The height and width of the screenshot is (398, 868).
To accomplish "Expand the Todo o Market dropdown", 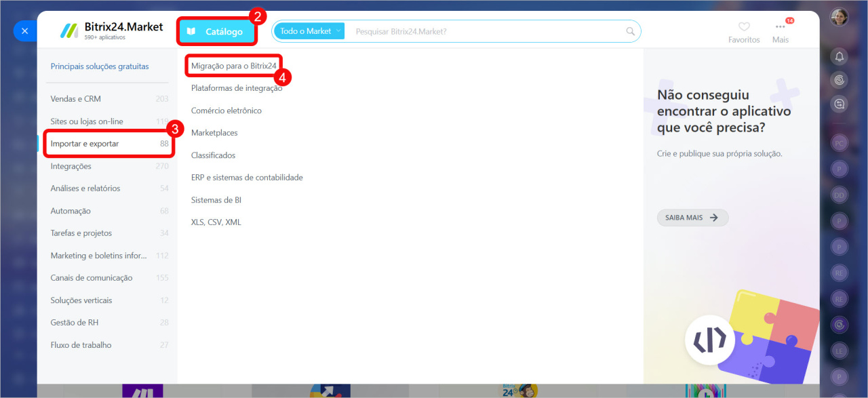I will pyautogui.click(x=309, y=31).
